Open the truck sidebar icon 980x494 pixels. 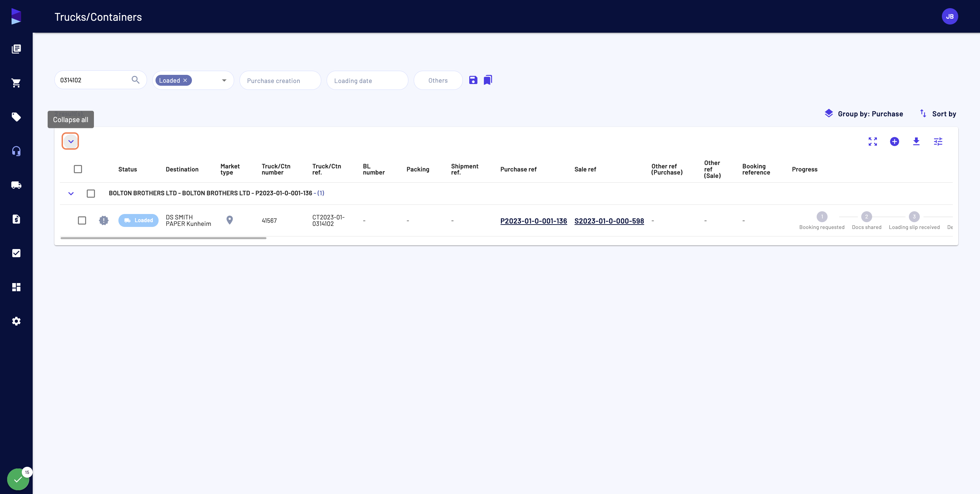click(16, 185)
